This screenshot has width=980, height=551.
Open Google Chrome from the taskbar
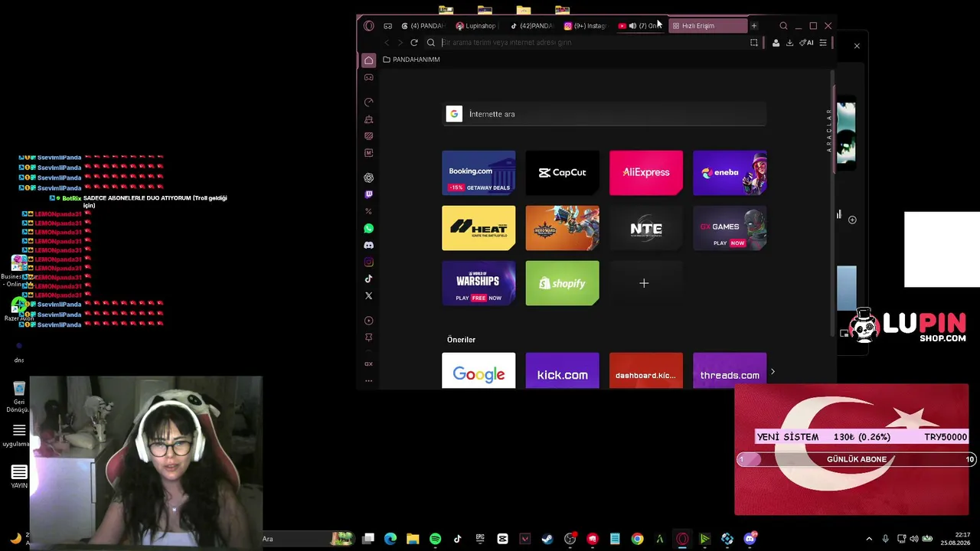pos(637,539)
